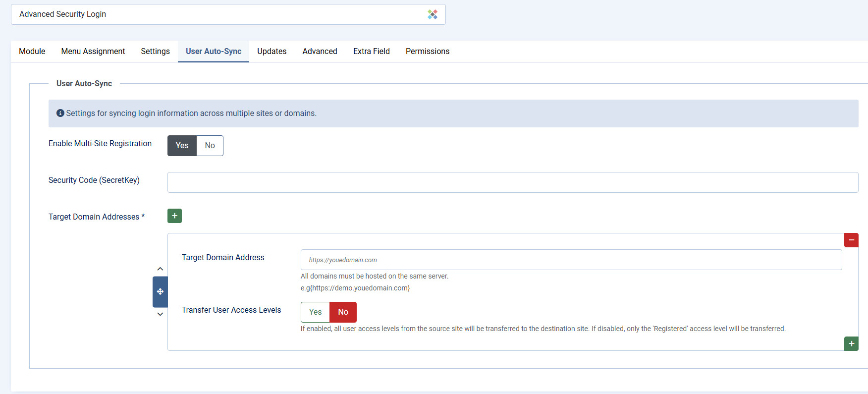Move the domain row down with chevron
The width and height of the screenshot is (868, 394).
(160, 314)
